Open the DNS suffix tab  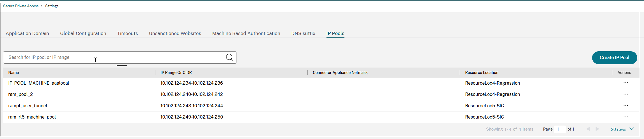coord(303,33)
